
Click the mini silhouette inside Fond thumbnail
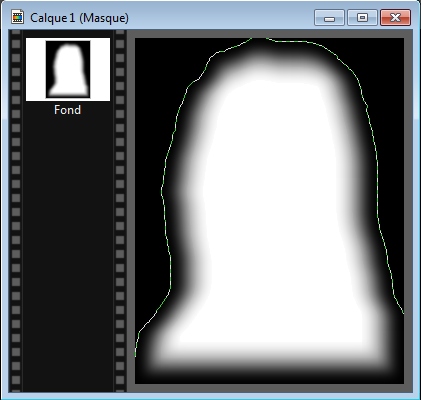click(68, 70)
